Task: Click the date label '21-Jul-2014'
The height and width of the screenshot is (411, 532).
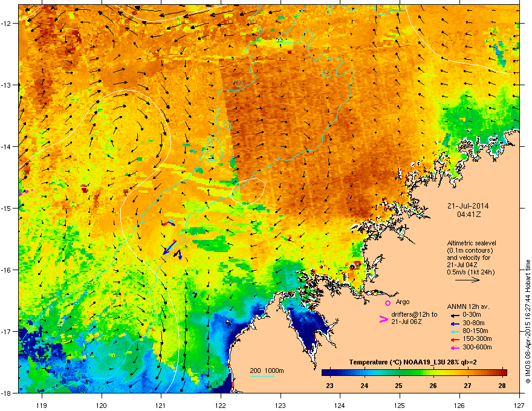Action: 468,206
